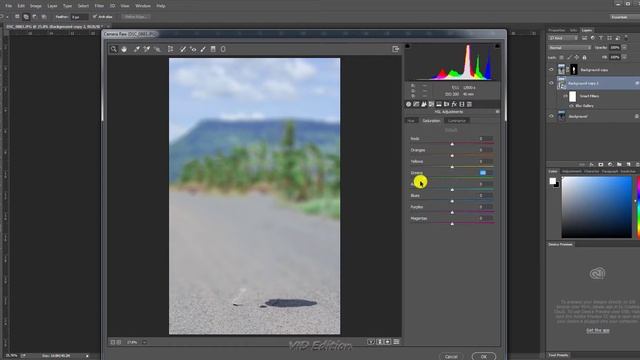Hide the Background copy layer
The width and height of the screenshot is (640, 360).
coord(551,70)
